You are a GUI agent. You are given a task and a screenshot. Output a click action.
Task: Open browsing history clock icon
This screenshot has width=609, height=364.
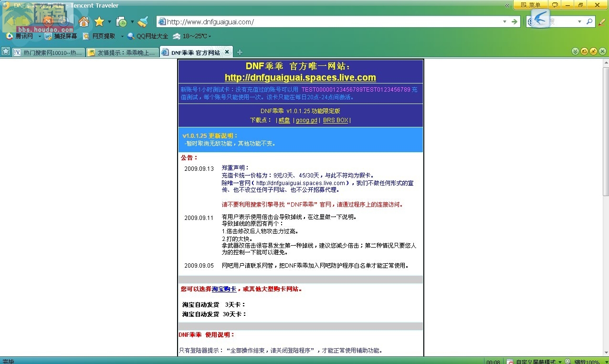pyautogui.click(x=122, y=21)
